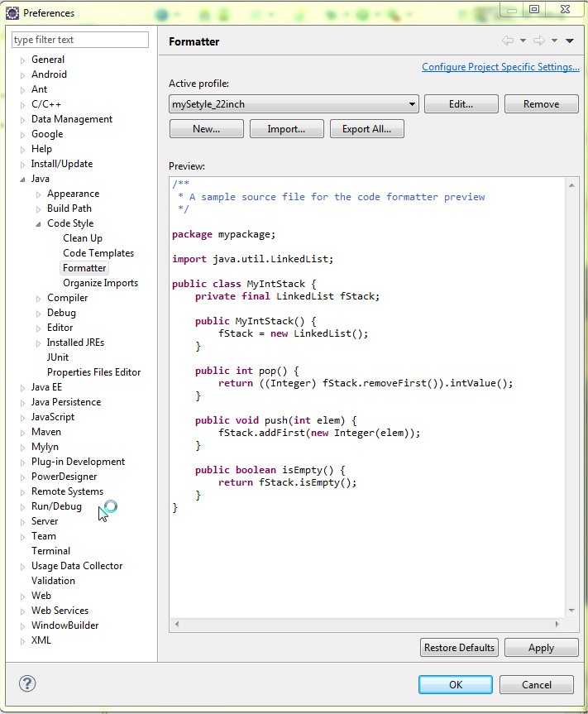Screen dimensions: 588x714
Task: Expand the Installed JREs node
Action: (39, 343)
